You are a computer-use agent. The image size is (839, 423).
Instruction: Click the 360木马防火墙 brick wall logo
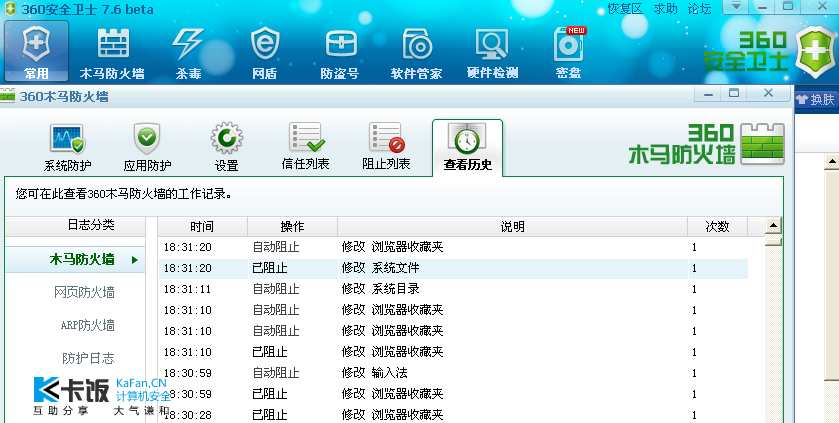(762, 143)
